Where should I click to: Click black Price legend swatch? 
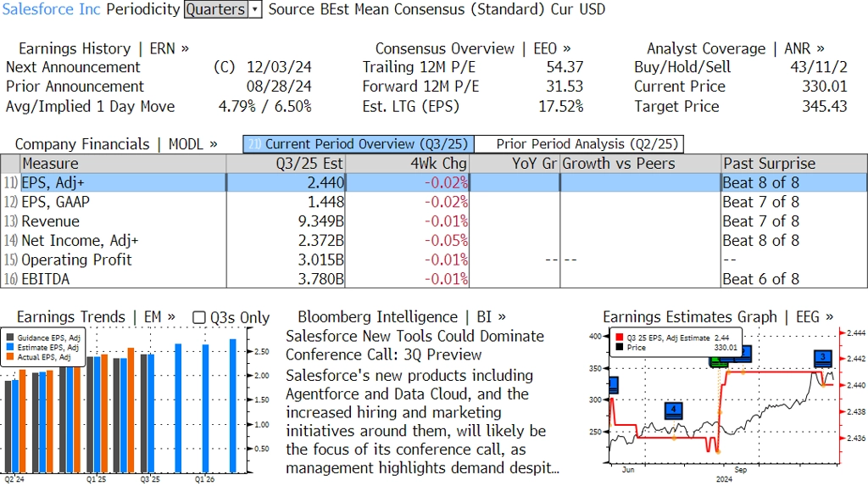(619, 348)
